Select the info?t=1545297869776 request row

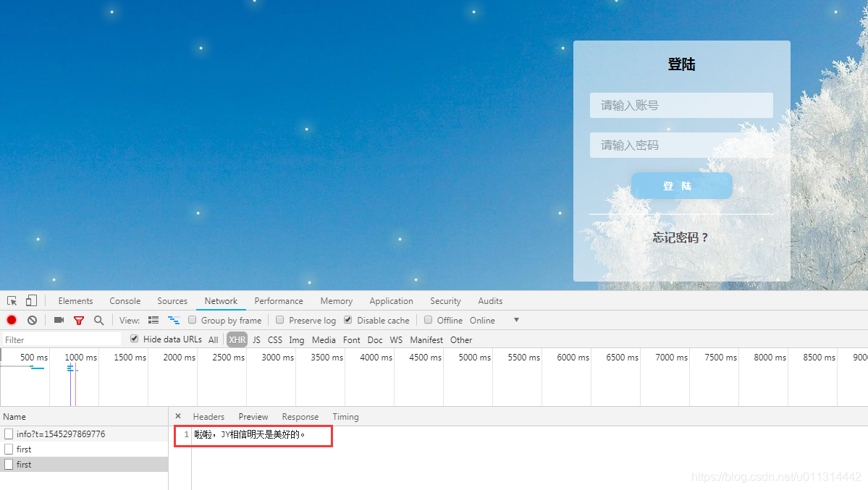[84, 434]
